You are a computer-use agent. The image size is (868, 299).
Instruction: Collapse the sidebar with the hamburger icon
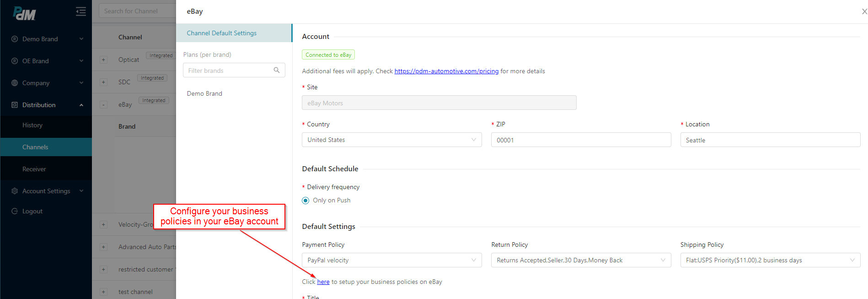[81, 11]
